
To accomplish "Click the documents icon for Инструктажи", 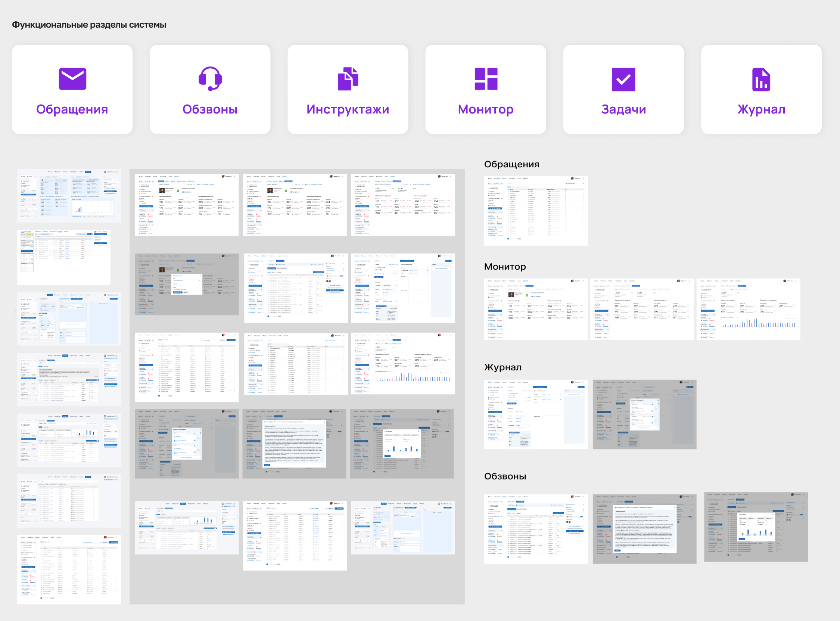I will (x=348, y=78).
